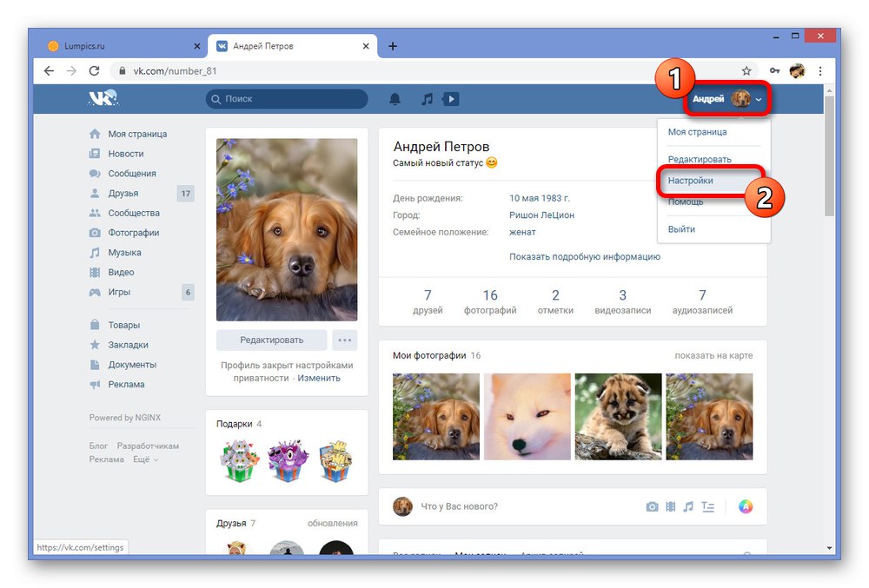The width and height of the screenshot is (869, 588).
Task: Attach a video with the film reel icon
Action: [x=671, y=505]
